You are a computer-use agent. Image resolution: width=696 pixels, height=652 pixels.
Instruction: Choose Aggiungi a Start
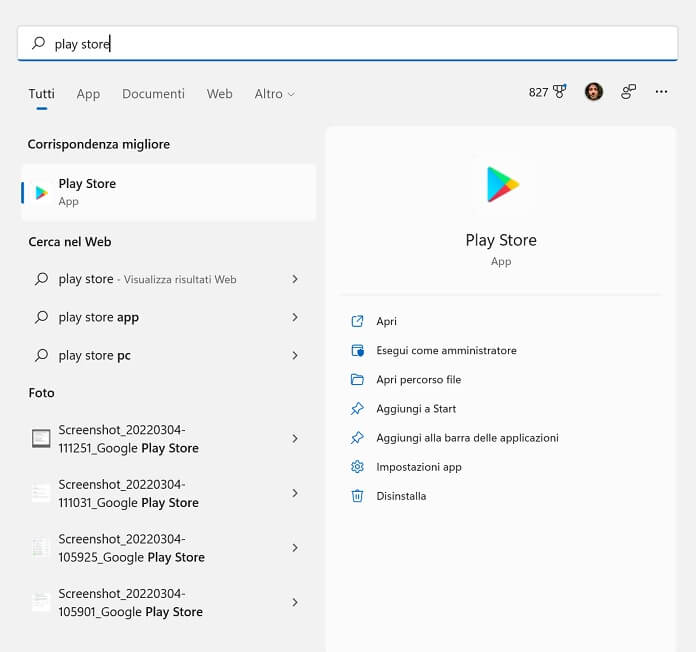pos(416,409)
